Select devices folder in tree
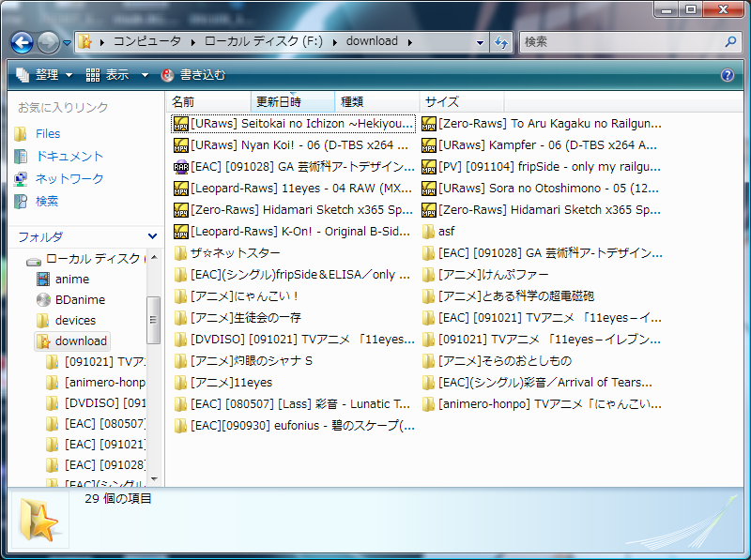Image resolution: width=751 pixels, height=560 pixels. tap(66, 320)
